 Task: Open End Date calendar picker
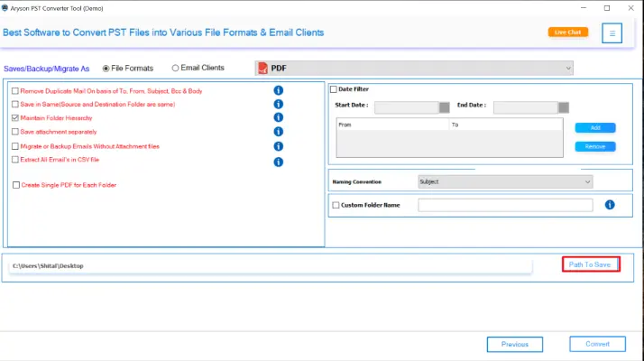tap(564, 107)
